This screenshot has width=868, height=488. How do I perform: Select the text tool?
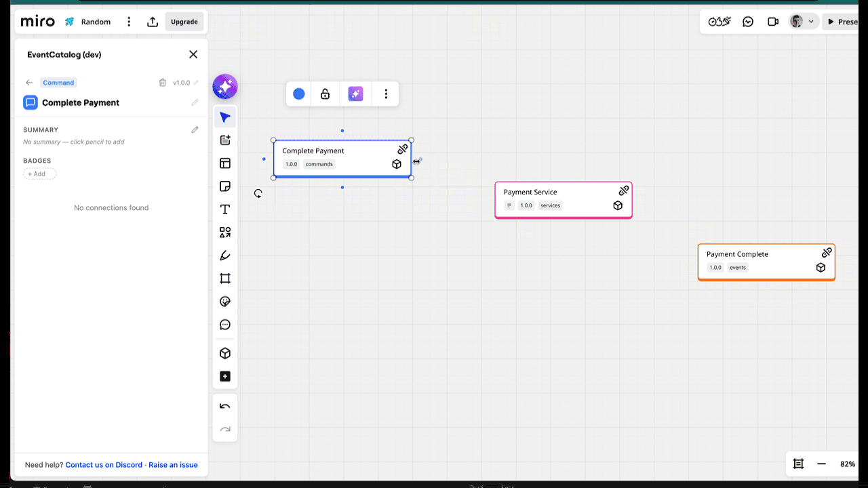[224, 209]
